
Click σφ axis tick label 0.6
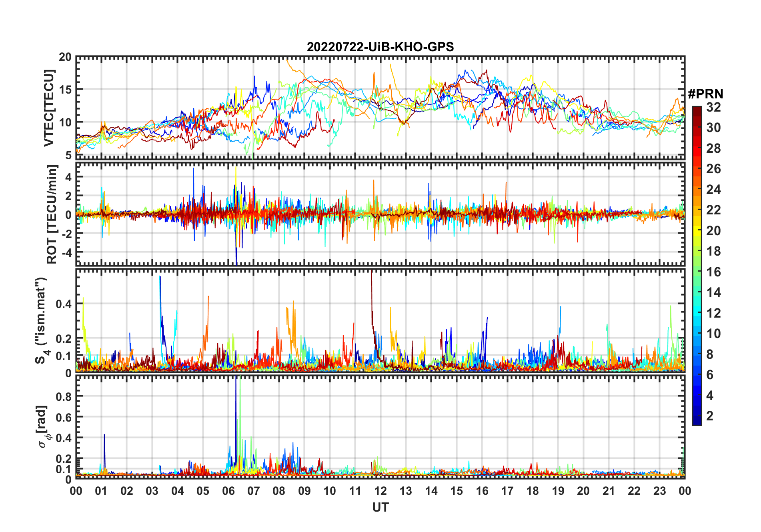[x=64, y=417]
